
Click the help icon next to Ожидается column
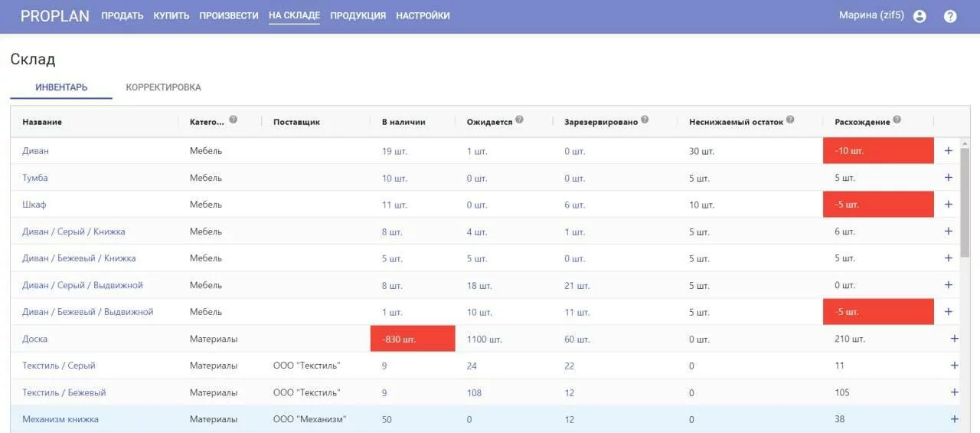pos(519,120)
